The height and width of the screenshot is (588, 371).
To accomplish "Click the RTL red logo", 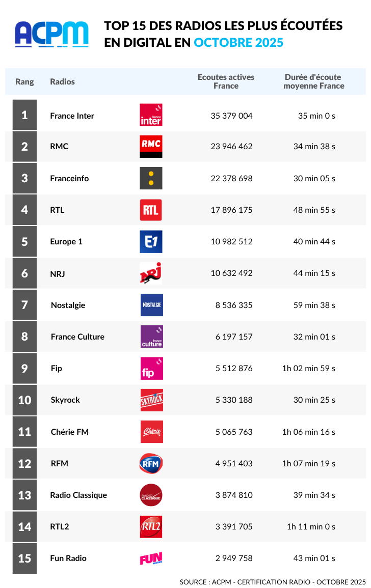I will pyautogui.click(x=151, y=210).
